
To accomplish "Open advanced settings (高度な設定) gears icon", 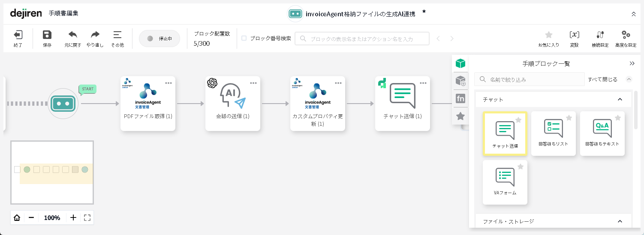I will (x=626, y=35).
